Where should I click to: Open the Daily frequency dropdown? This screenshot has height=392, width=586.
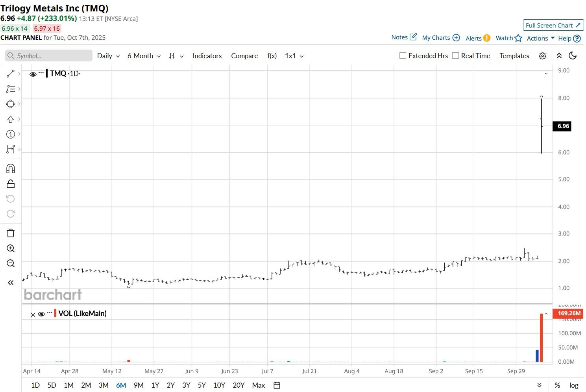click(108, 56)
